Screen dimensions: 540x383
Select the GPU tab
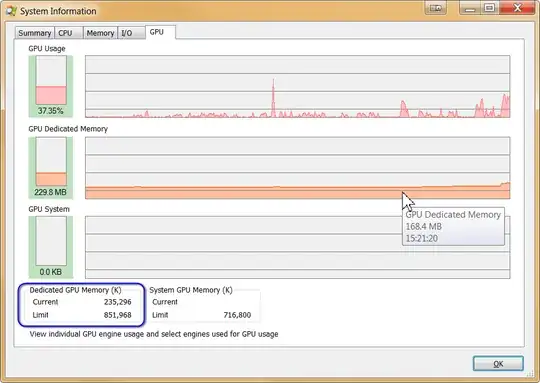(x=160, y=32)
